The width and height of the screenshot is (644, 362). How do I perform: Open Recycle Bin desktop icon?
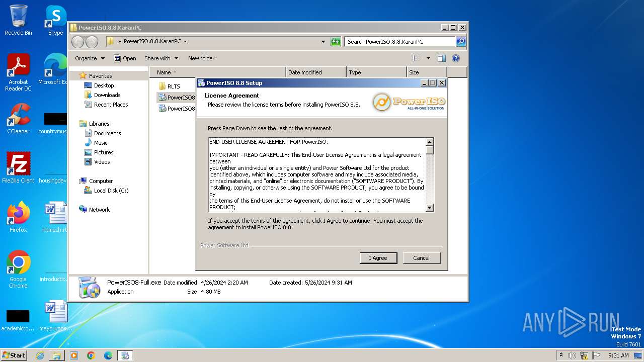[18, 21]
